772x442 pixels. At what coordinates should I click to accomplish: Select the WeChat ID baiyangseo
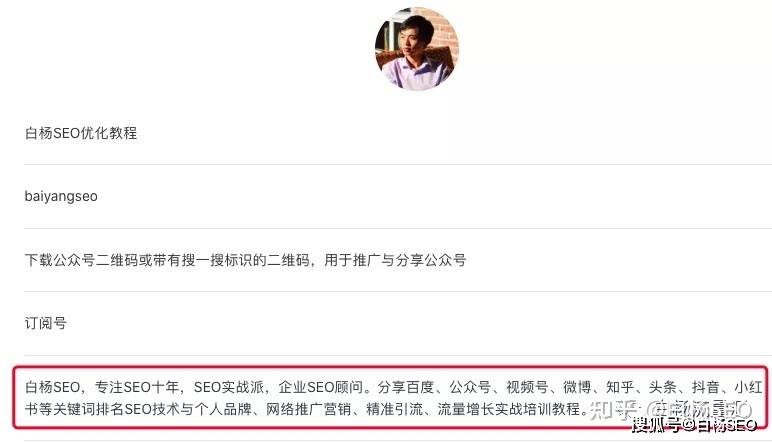pos(61,196)
